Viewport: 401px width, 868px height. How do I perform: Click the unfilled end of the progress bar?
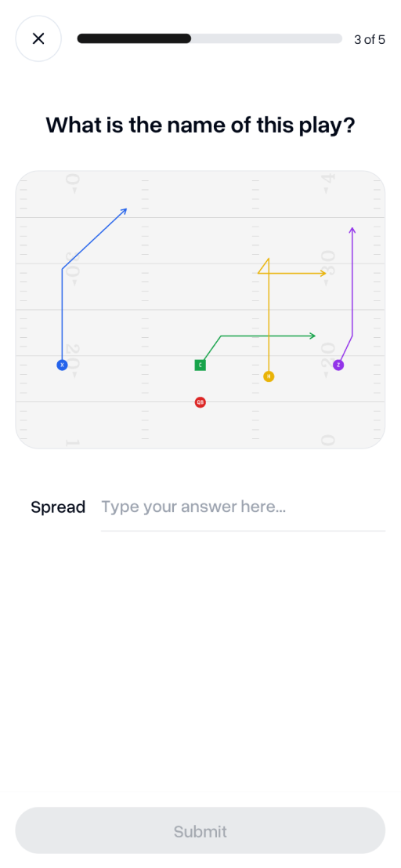click(266, 38)
